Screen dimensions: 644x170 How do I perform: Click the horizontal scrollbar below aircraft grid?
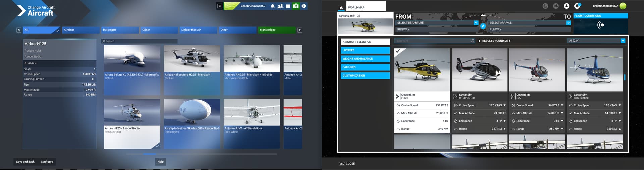pyautogui.click(x=201, y=154)
